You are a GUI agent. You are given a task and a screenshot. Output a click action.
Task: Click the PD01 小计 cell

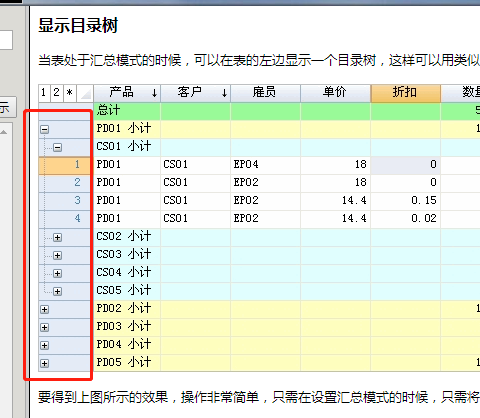(x=127, y=129)
